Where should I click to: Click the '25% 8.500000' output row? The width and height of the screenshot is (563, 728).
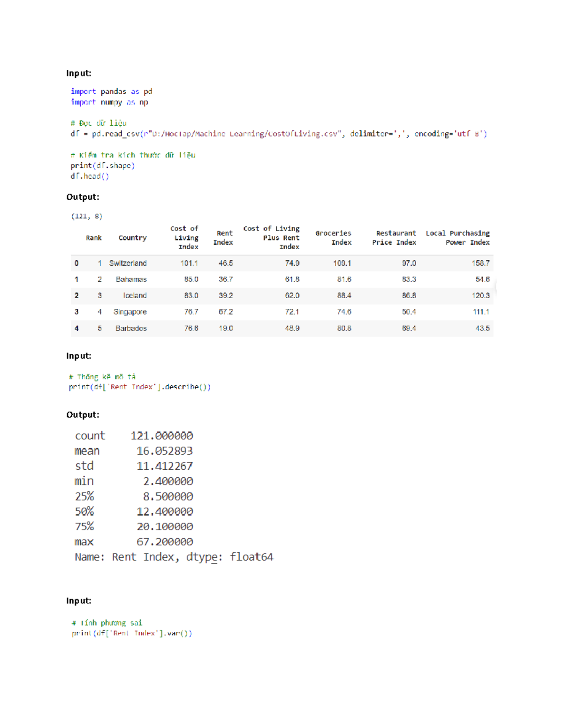[134, 496]
